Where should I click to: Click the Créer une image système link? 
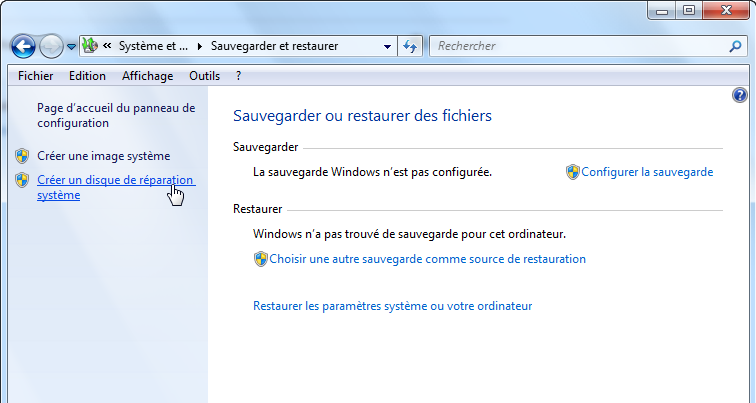pyautogui.click(x=103, y=156)
